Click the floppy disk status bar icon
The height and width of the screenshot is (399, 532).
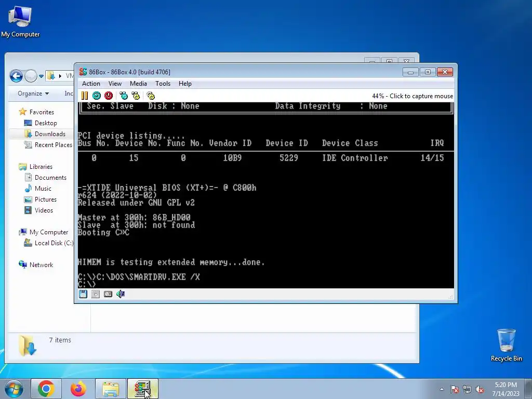(83, 294)
